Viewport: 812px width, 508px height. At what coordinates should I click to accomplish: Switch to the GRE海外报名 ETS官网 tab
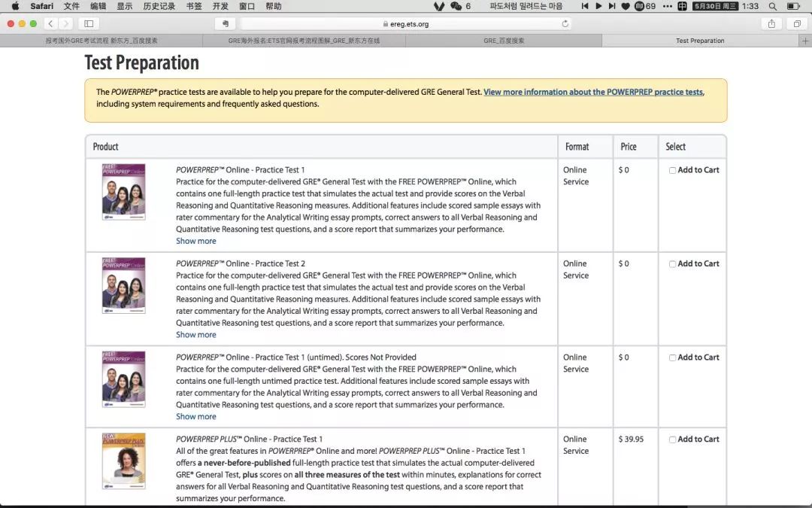pyautogui.click(x=304, y=41)
